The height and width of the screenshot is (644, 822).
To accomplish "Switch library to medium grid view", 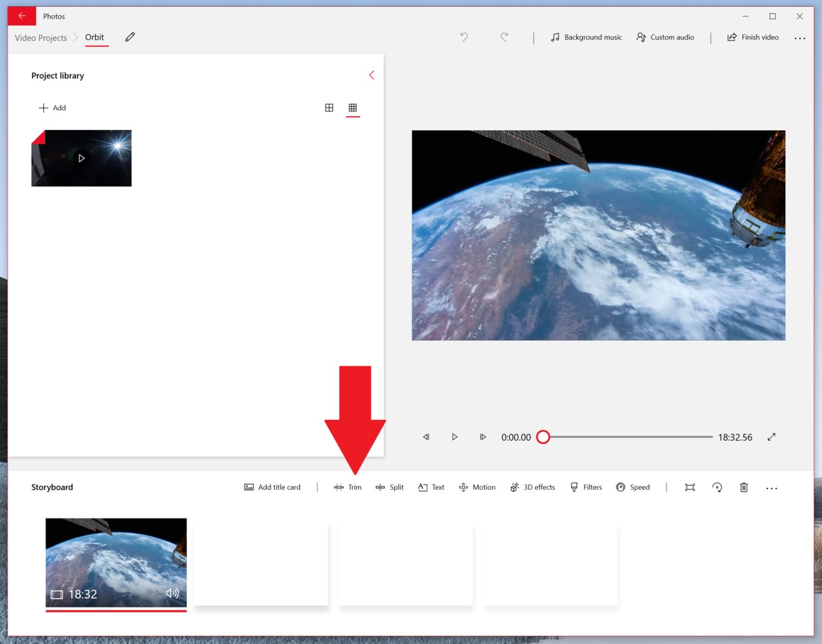I will tap(329, 108).
